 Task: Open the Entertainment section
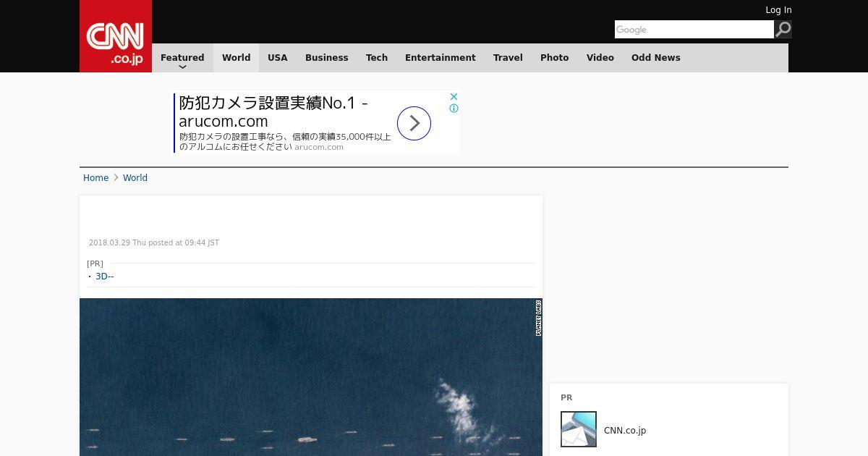(441, 58)
